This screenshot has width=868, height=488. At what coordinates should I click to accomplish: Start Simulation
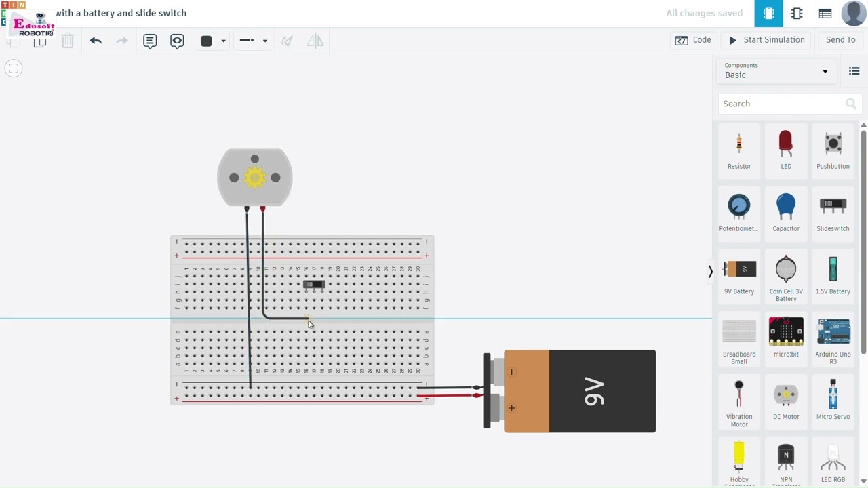pyautogui.click(x=767, y=40)
